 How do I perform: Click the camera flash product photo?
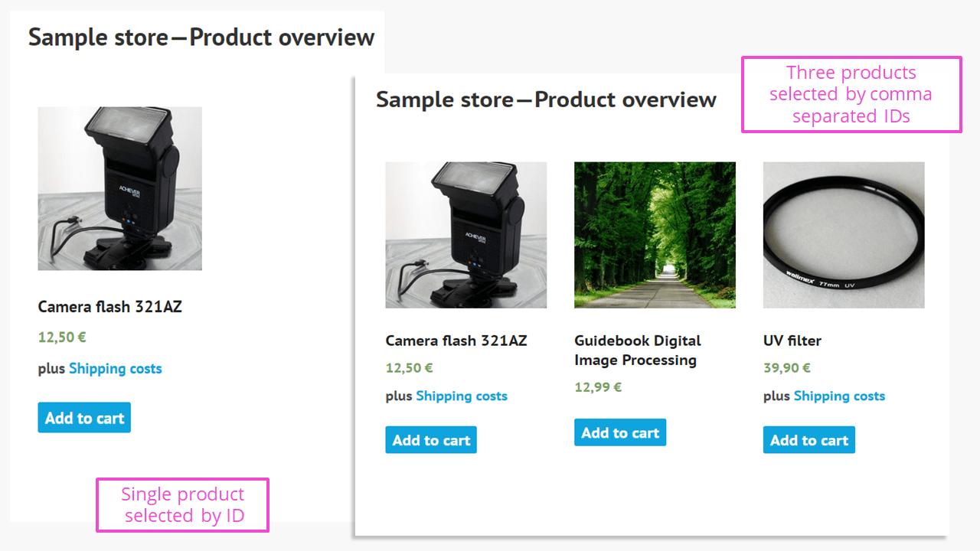click(465, 235)
